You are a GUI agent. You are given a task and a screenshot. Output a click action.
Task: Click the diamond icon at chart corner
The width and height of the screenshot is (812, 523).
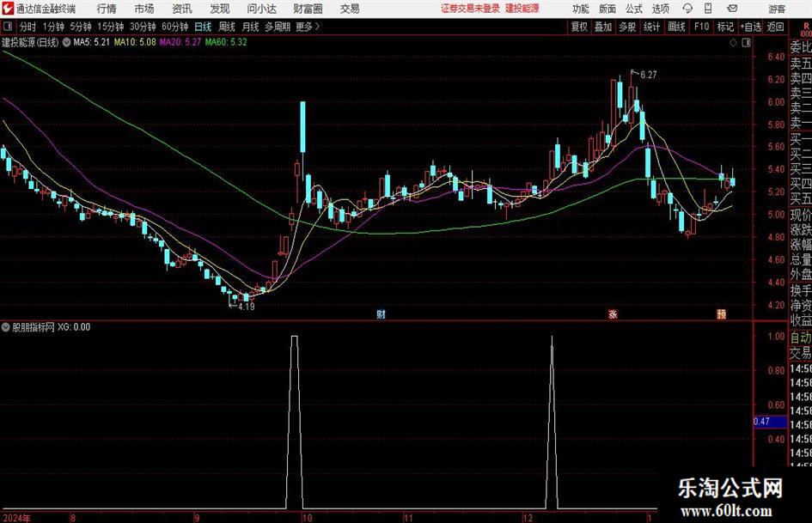click(733, 43)
